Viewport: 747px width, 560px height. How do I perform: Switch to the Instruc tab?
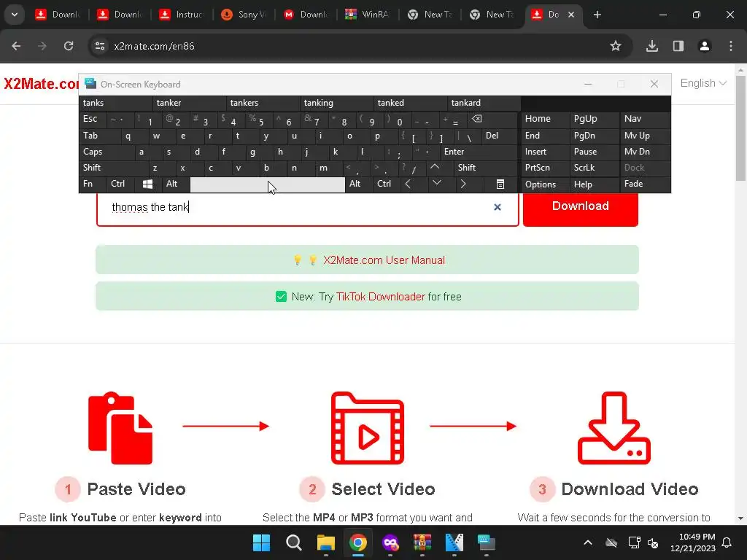[x=182, y=15]
